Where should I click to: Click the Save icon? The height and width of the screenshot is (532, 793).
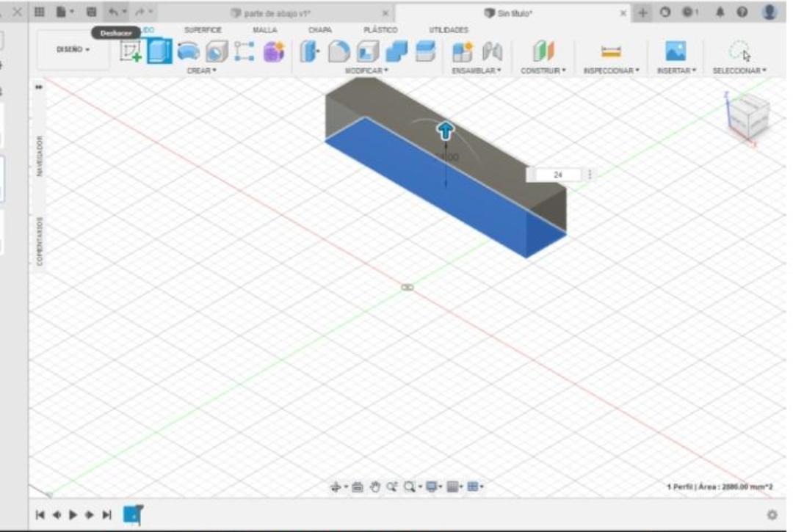[91, 12]
